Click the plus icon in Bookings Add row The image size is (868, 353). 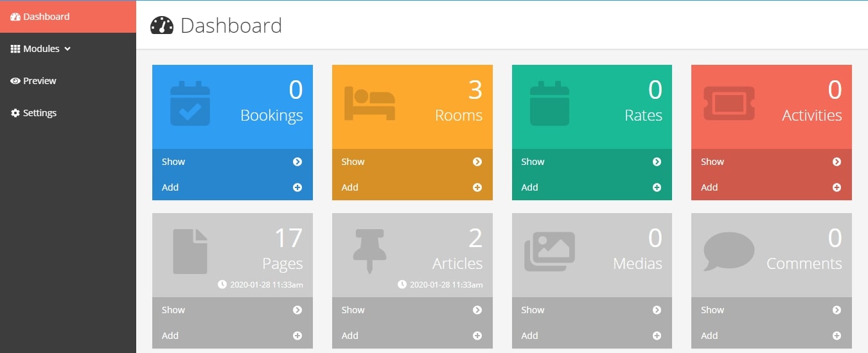(x=297, y=187)
